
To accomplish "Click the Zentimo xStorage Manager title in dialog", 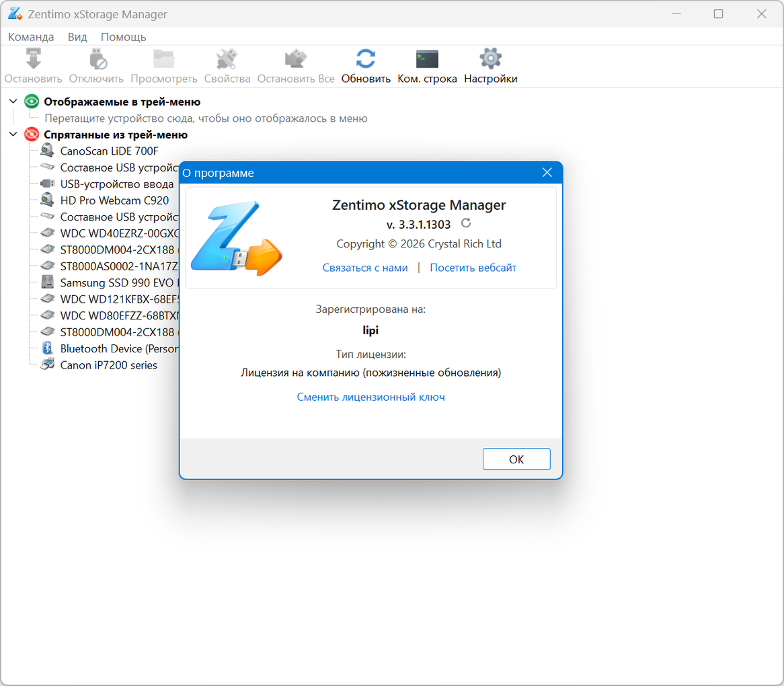I will click(x=419, y=205).
